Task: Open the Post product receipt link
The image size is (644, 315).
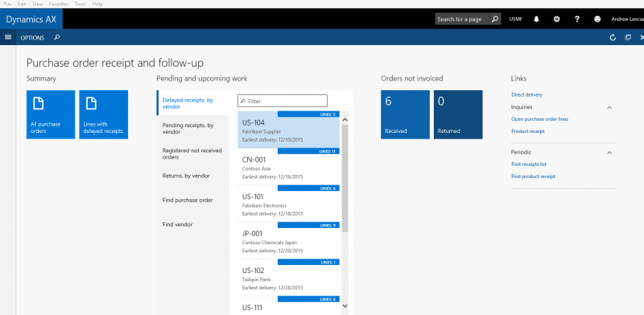Action: coord(533,176)
